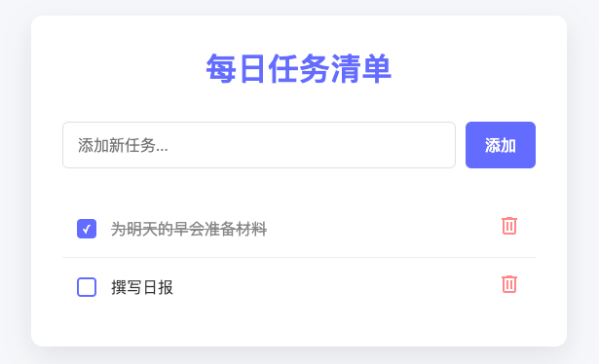
Task: Select the completed task's greyed-out label
Action: click(x=189, y=229)
